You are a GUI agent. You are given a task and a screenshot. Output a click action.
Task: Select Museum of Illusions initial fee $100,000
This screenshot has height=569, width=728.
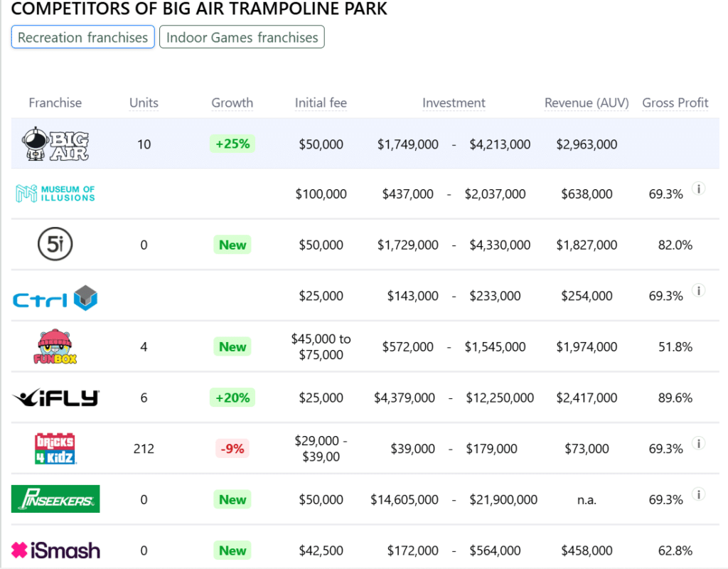coord(321,193)
